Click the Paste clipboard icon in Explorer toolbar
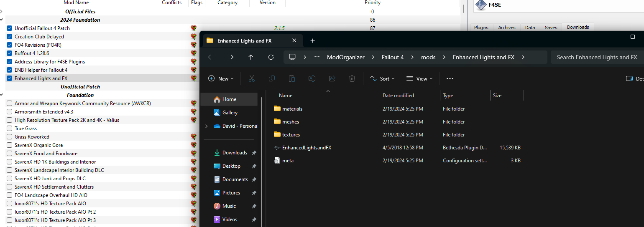 [292, 78]
